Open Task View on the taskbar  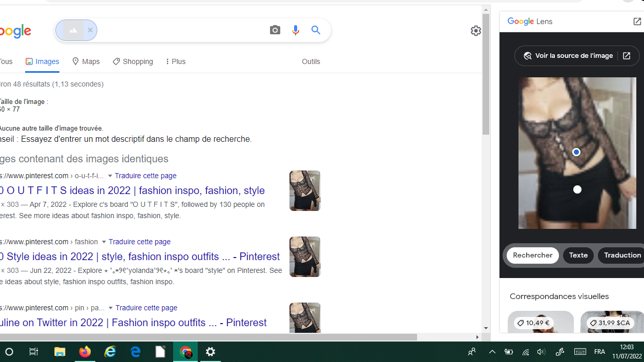[x=34, y=352]
